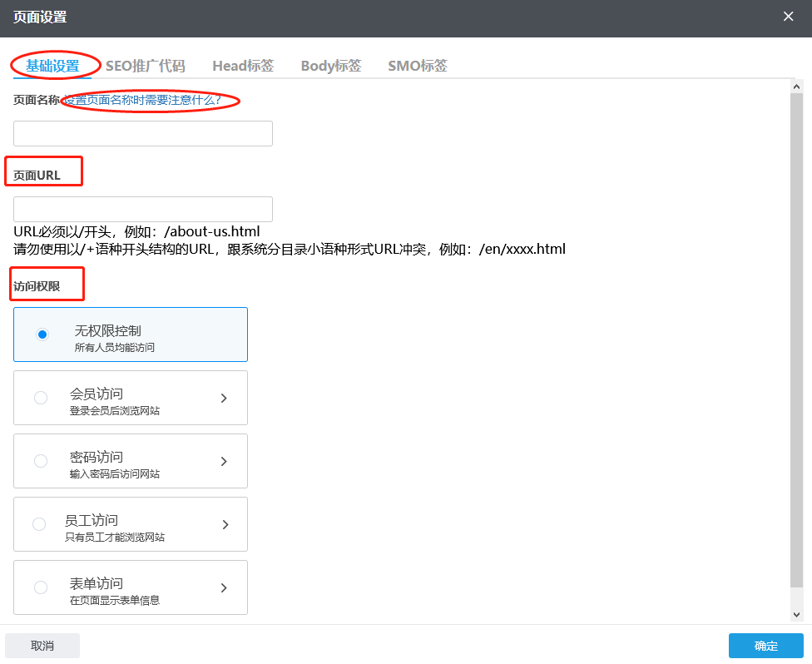
Task: Open the SMO标签 tab
Action: (417, 65)
